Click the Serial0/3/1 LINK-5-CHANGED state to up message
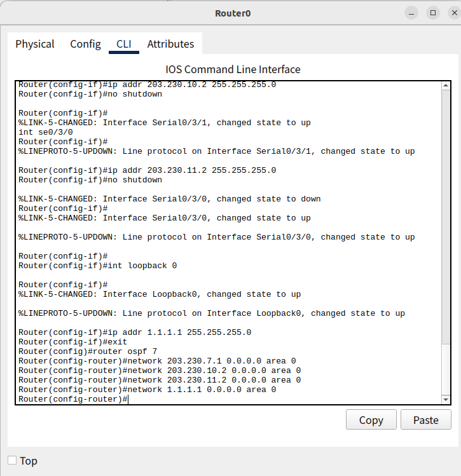This screenshot has height=476, width=461. pos(165,123)
